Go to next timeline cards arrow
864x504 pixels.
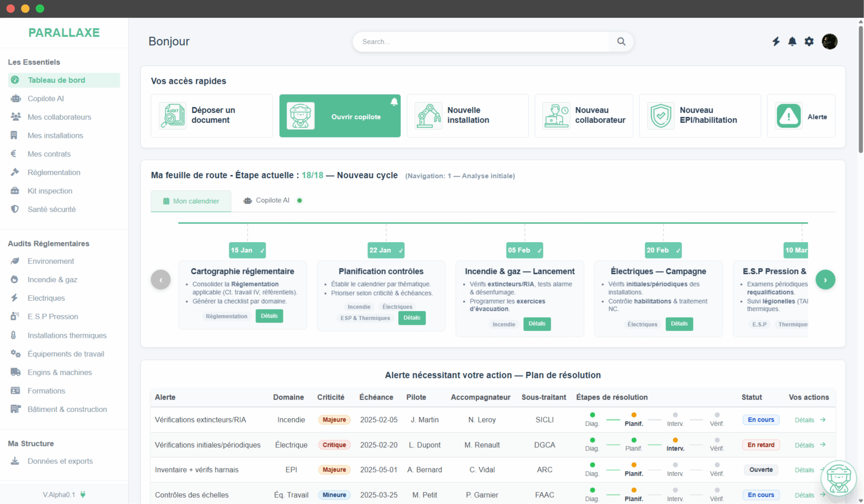pyautogui.click(x=825, y=280)
